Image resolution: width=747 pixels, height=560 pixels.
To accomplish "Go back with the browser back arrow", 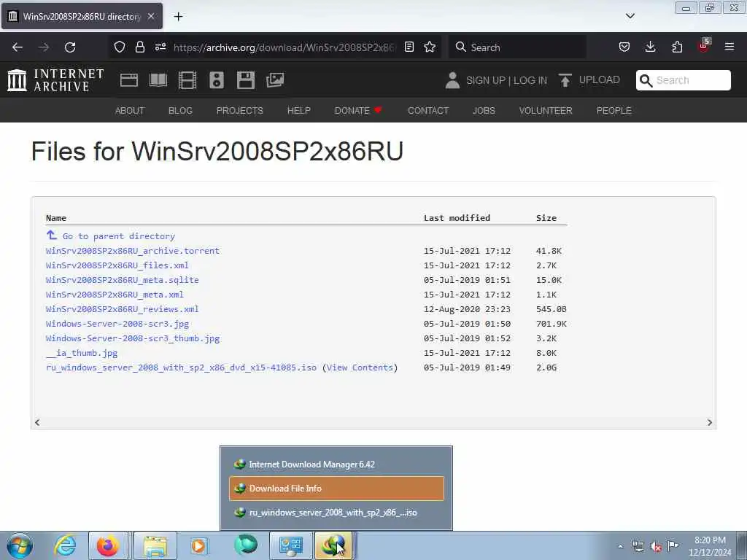I will [x=18, y=47].
